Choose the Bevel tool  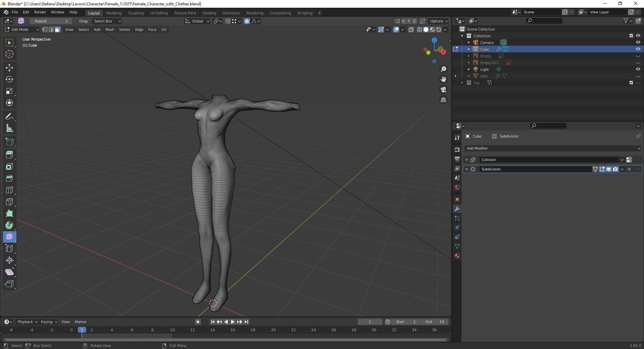point(9,178)
